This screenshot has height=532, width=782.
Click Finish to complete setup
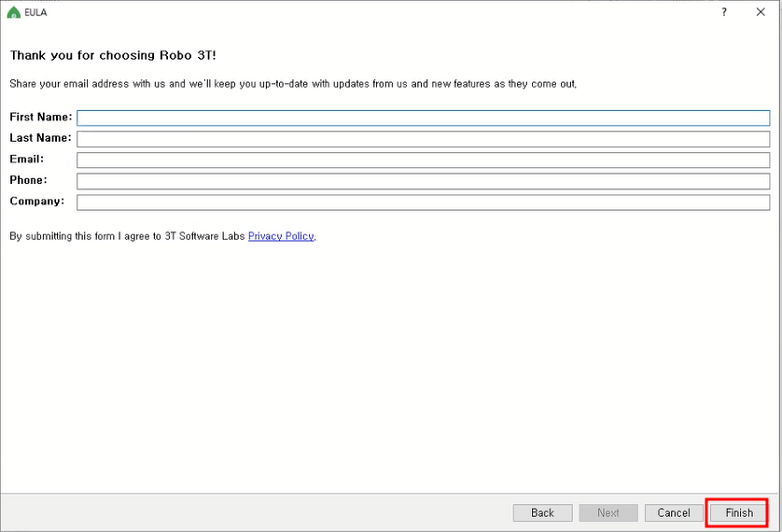pyautogui.click(x=739, y=512)
